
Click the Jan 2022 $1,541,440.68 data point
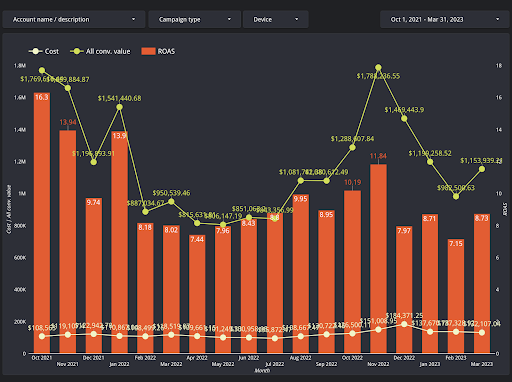pyautogui.click(x=119, y=107)
